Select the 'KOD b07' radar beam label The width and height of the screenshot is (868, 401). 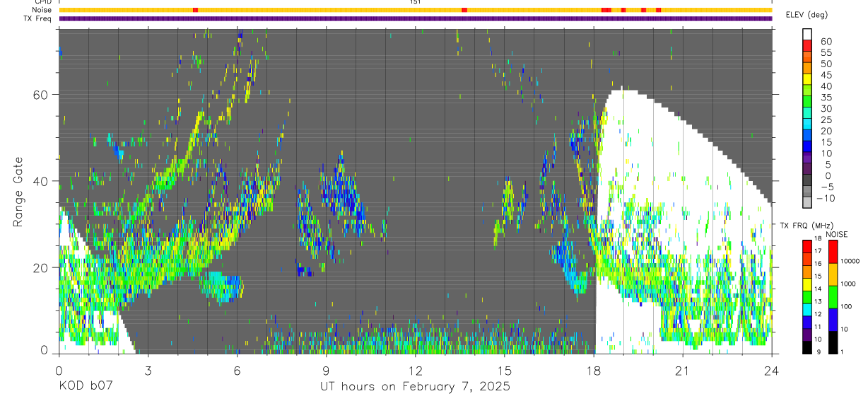pyautogui.click(x=85, y=386)
